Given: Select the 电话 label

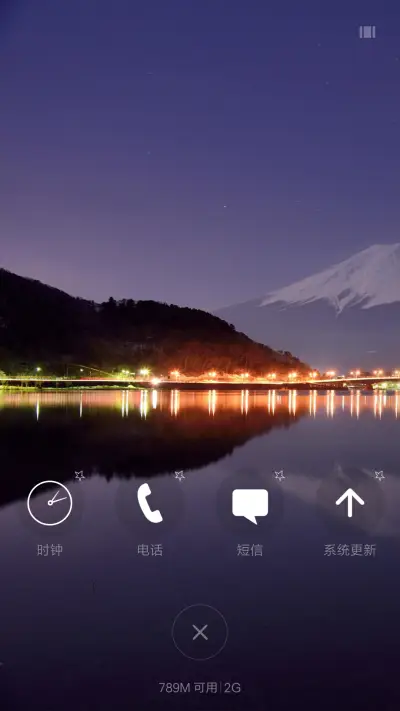Looking at the screenshot, I should pos(150,550).
